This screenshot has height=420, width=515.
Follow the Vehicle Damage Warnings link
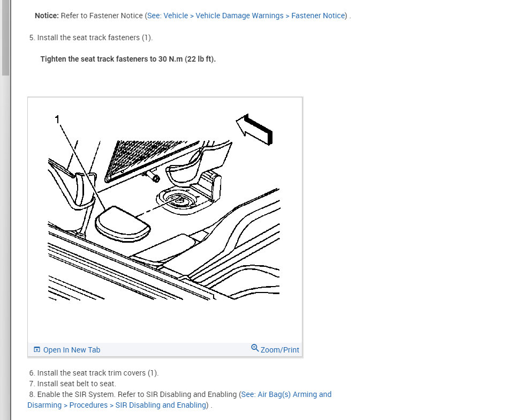[239, 16]
